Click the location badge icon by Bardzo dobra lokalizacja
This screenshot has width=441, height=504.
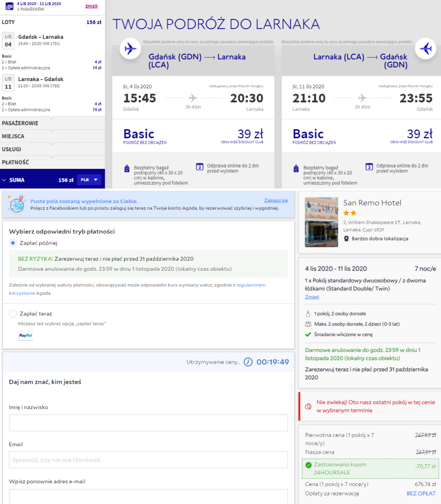(x=346, y=238)
